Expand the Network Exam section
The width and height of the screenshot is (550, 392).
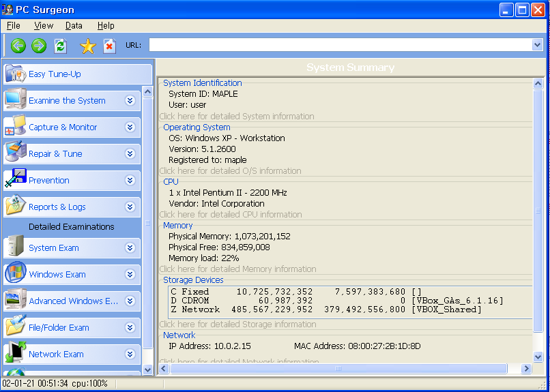(130, 355)
